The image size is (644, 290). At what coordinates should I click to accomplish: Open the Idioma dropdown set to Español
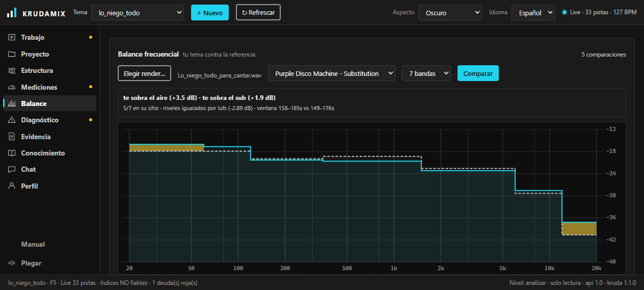pyautogui.click(x=533, y=13)
